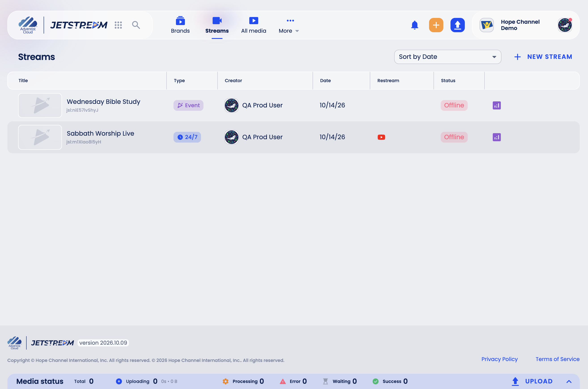
Task: Click the blue upload arrow icon
Action: [457, 25]
